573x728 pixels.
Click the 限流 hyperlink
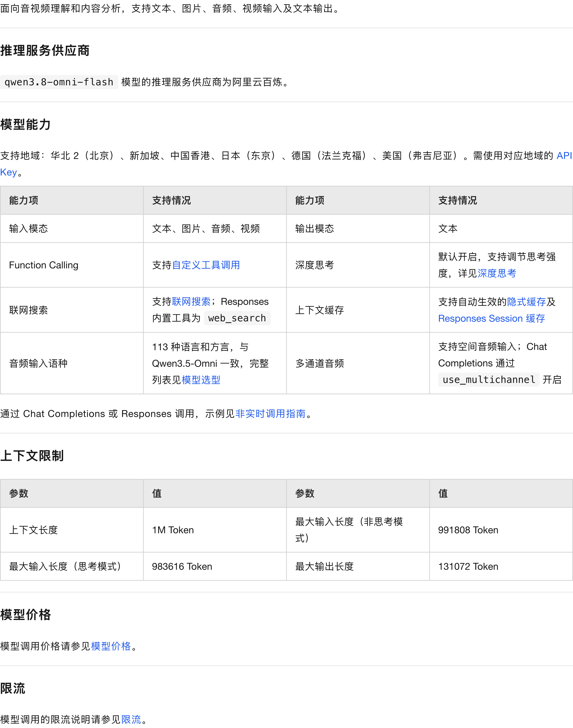pyautogui.click(x=131, y=720)
